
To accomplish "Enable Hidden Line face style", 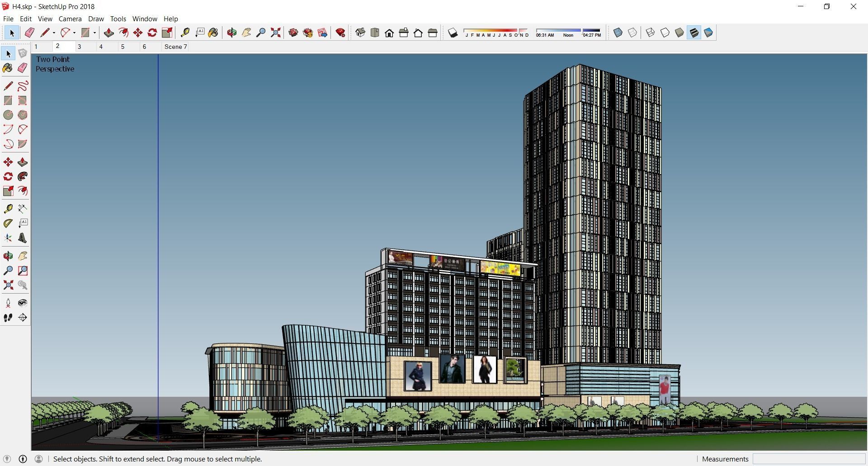I will click(665, 33).
